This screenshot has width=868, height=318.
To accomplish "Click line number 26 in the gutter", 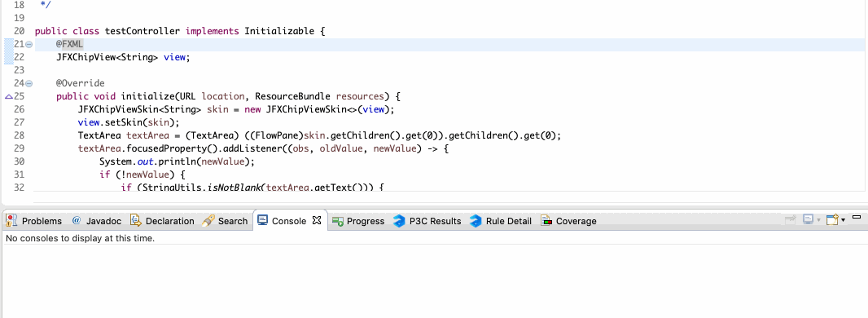I will tap(19, 109).
